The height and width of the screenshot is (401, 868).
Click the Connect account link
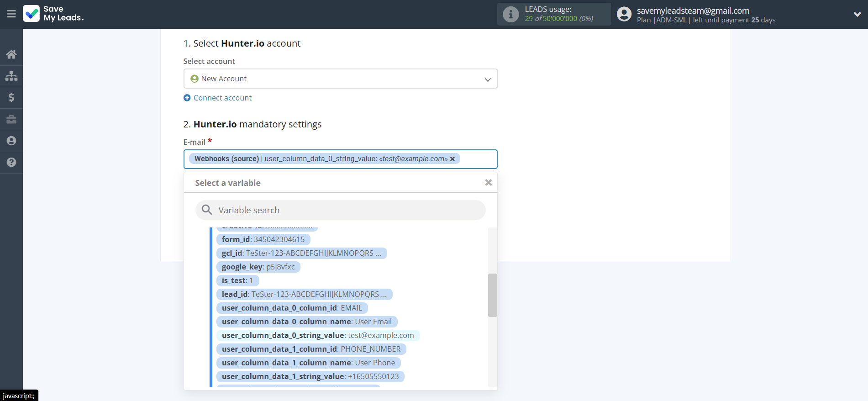click(x=222, y=98)
